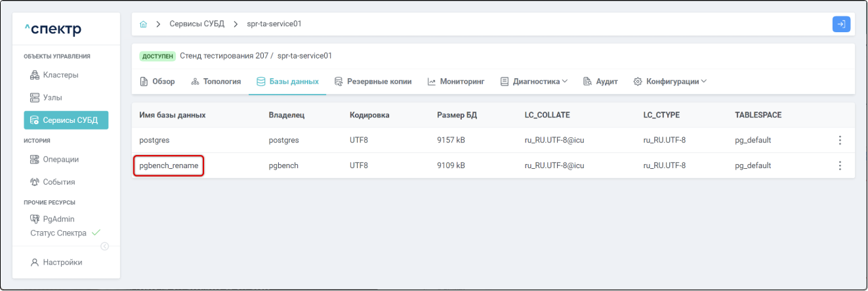Click the Владелец column header
Image resolution: width=868 pixels, height=291 pixels.
click(x=287, y=115)
